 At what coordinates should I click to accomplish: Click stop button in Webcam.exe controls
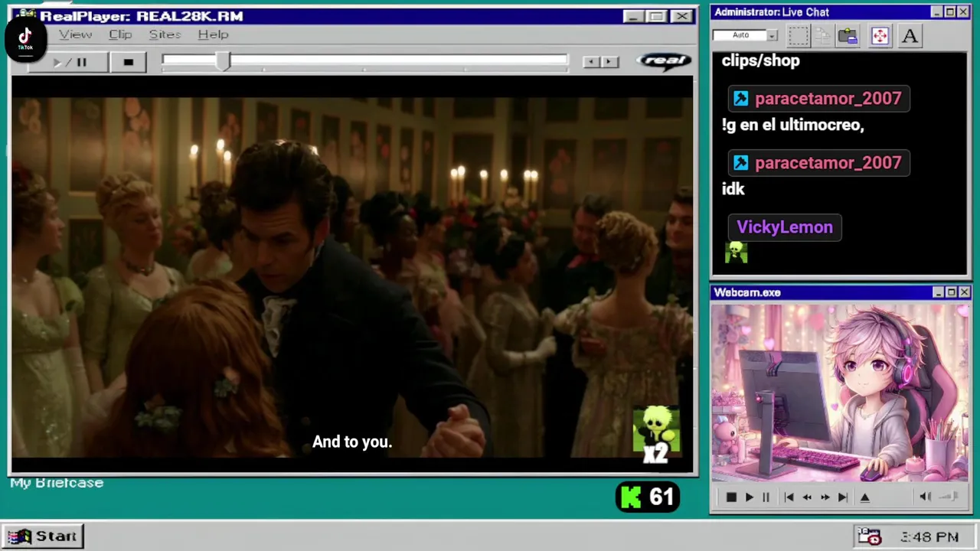click(731, 497)
